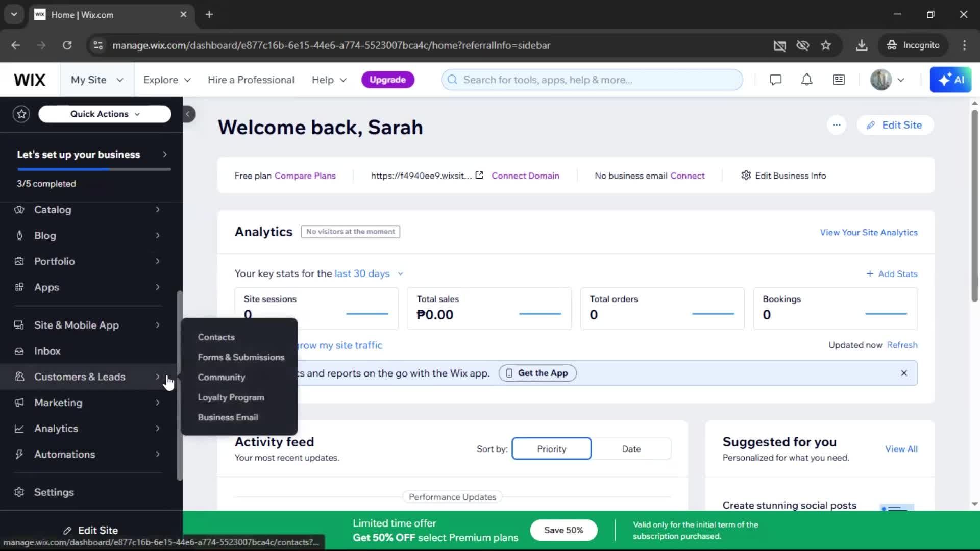
Task: Click the Apps sidebar icon
Action: click(19, 287)
